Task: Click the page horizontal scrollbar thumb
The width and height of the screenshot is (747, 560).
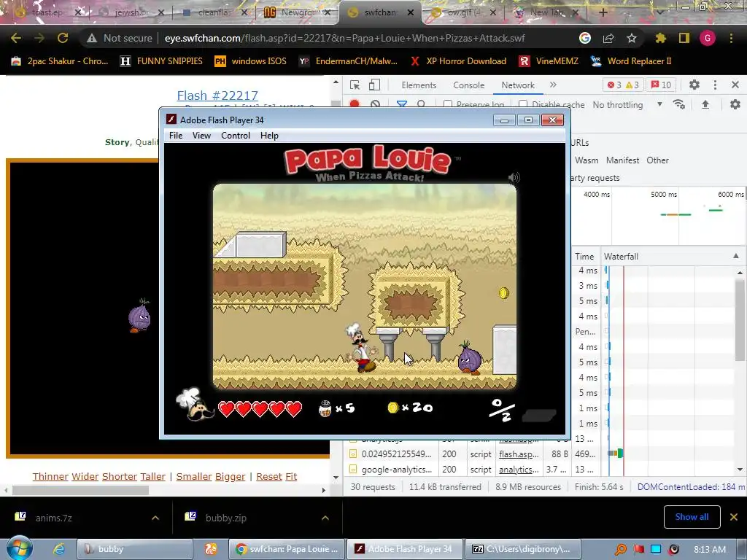Action: click(80, 490)
